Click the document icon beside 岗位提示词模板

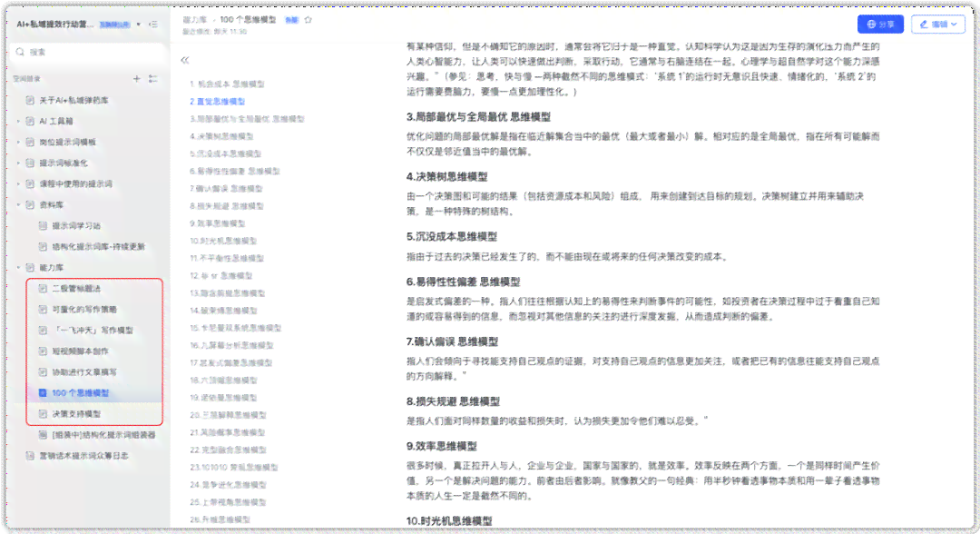[30, 142]
